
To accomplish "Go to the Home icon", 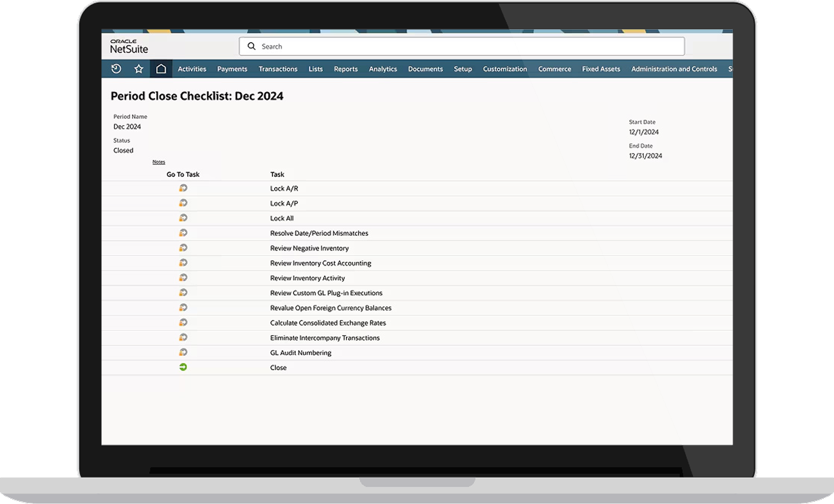I will click(161, 69).
